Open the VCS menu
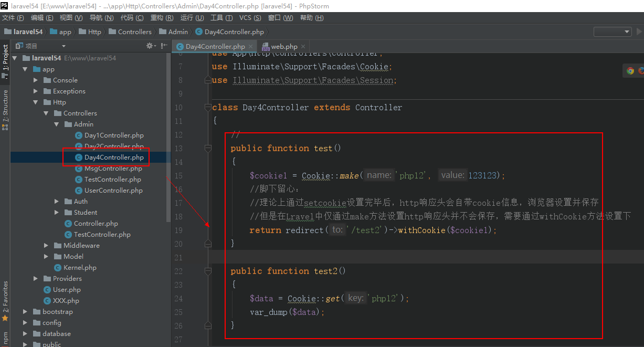 [250, 18]
